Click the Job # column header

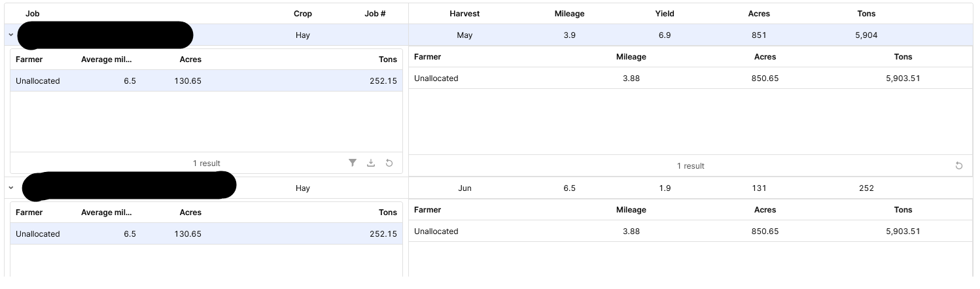click(x=375, y=14)
